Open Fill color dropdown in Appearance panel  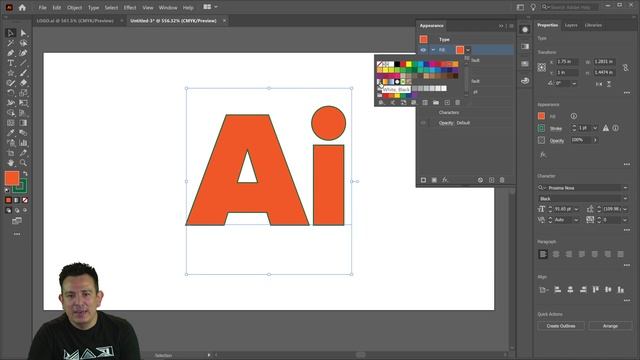click(x=468, y=50)
